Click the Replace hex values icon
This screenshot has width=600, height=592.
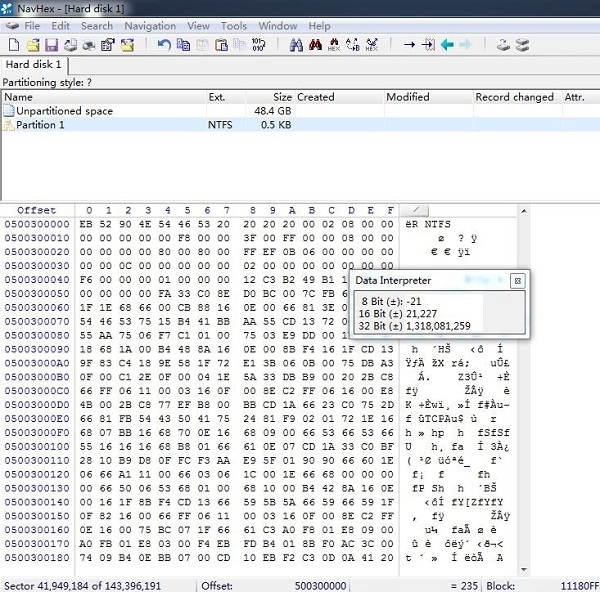pos(372,45)
